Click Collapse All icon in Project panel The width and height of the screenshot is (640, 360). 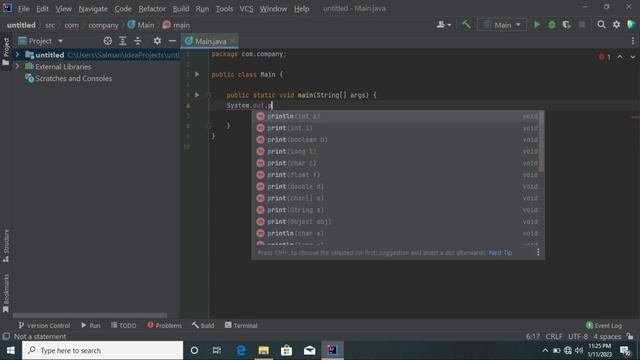[138, 41]
